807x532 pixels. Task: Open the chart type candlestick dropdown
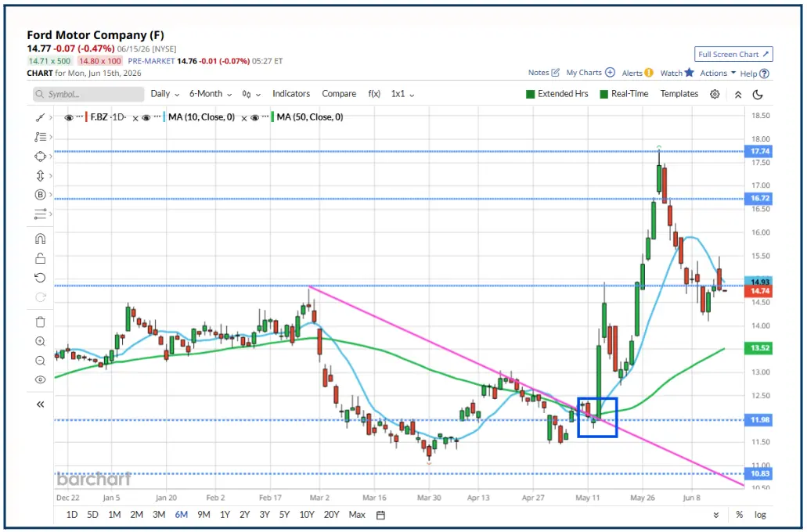(251, 94)
